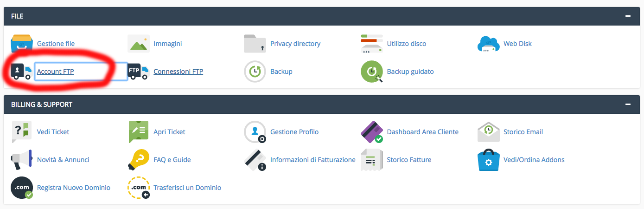Click the Utilizzo disco disk usage icon
The width and height of the screenshot is (644, 209).
(x=372, y=44)
